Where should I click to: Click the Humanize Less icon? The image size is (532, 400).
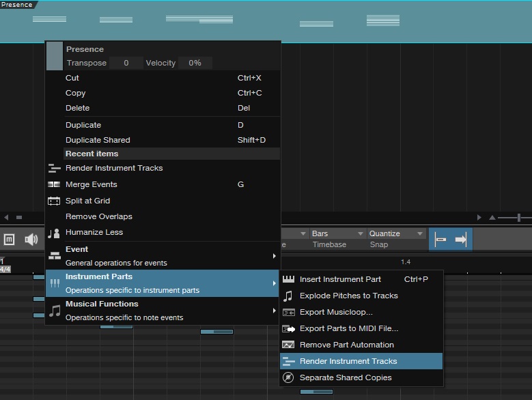pyautogui.click(x=54, y=233)
